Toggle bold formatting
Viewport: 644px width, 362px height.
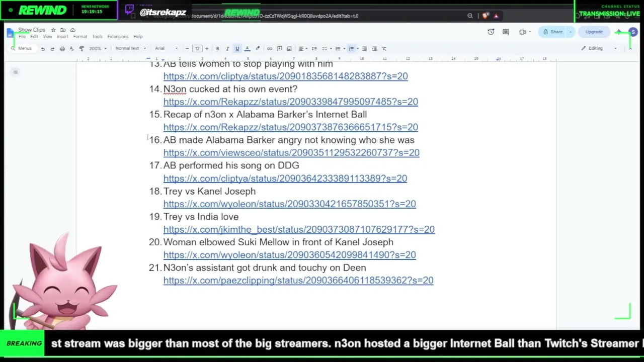(x=217, y=49)
